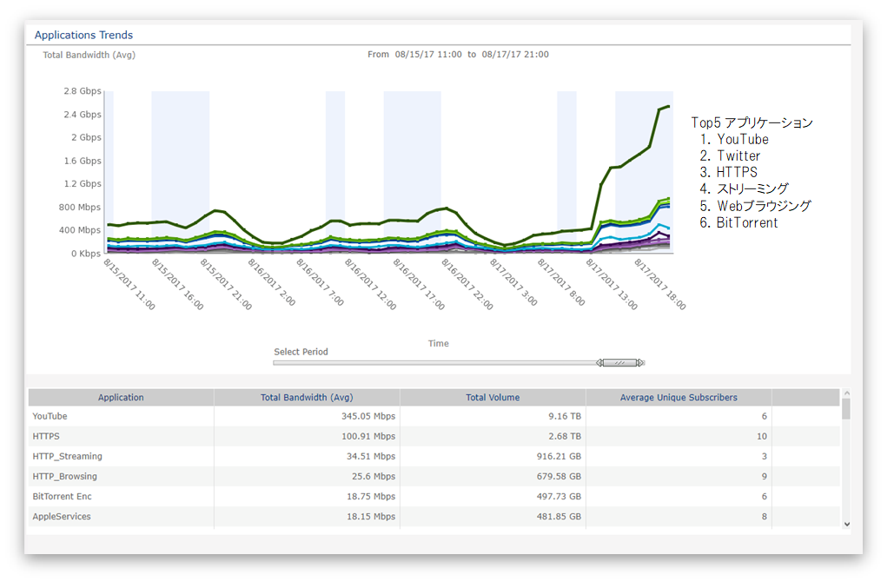Click the table's vertical scrollbar thumb
Screen dimensions: 894x588
[x=847, y=408]
